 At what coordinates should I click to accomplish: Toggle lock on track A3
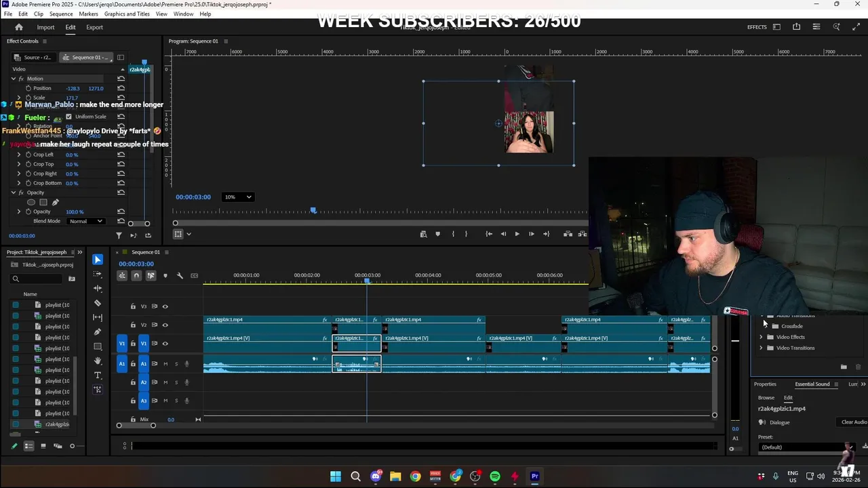point(133,401)
